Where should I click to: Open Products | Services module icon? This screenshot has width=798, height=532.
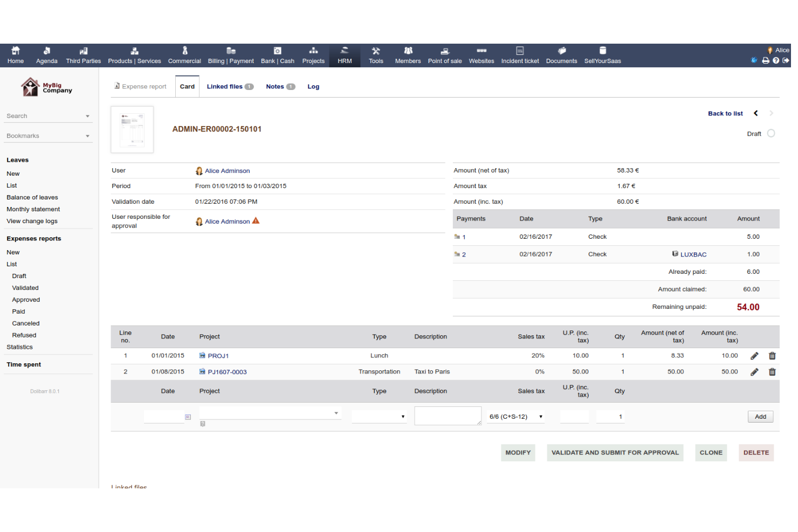[135, 51]
